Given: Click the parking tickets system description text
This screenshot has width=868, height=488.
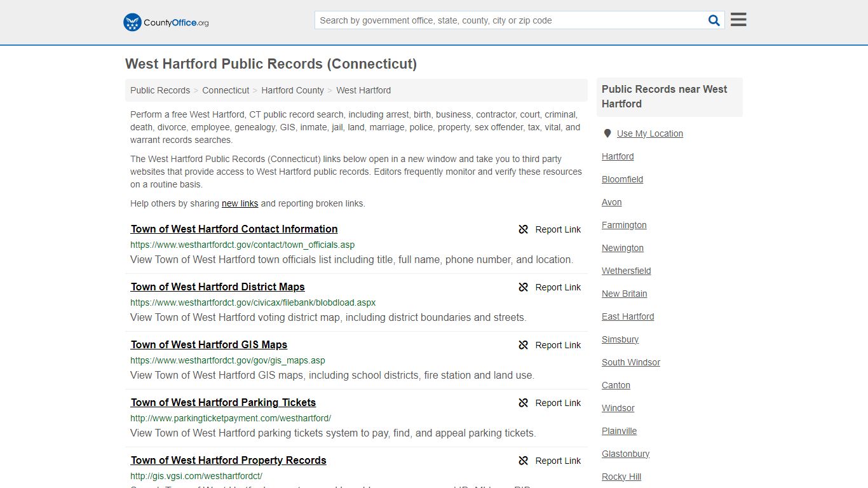Looking at the screenshot, I should pyautogui.click(x=333, y=433).
